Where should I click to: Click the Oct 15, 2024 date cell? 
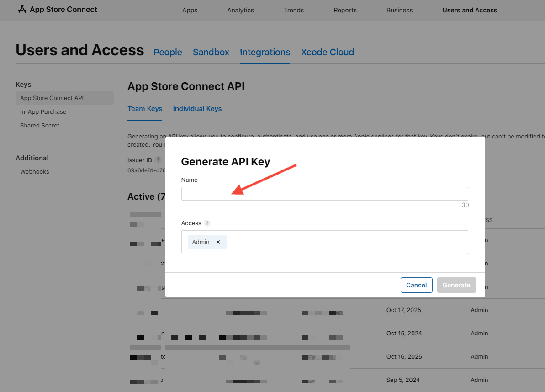[404, 333]
